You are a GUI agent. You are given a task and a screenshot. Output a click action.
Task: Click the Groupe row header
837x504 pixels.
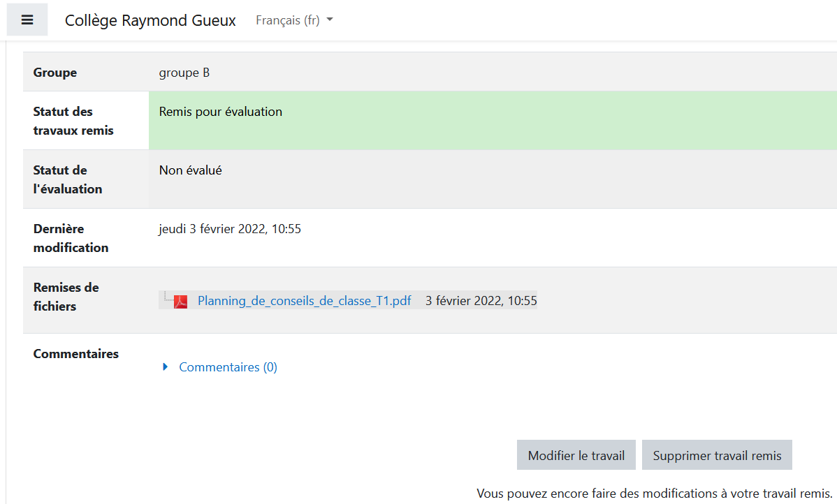[55, 73]
